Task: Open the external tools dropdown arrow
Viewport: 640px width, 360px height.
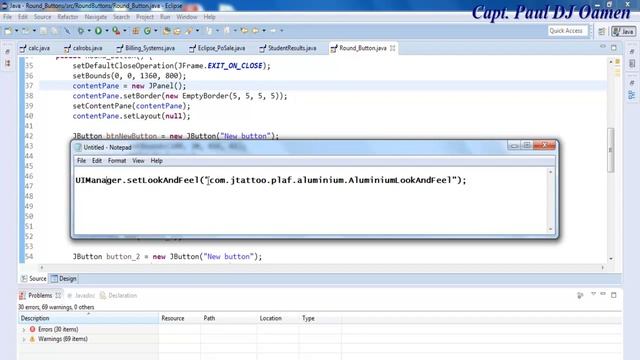Action: click(124, 31)
